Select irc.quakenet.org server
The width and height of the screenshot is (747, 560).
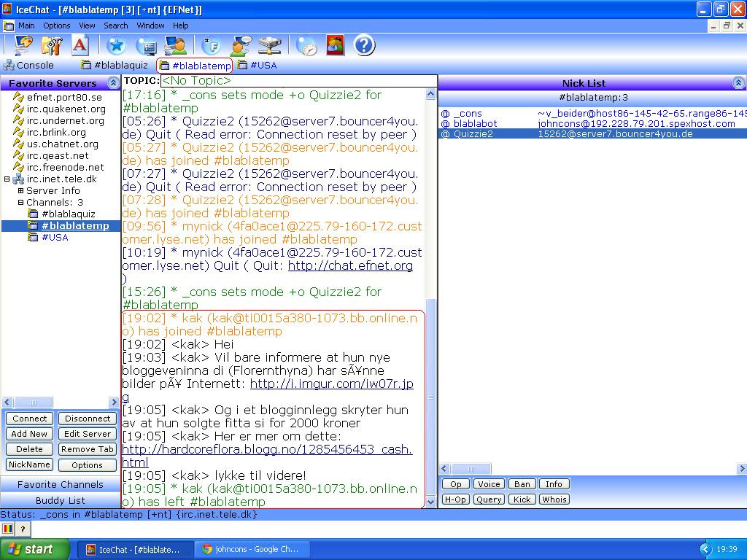66,109
